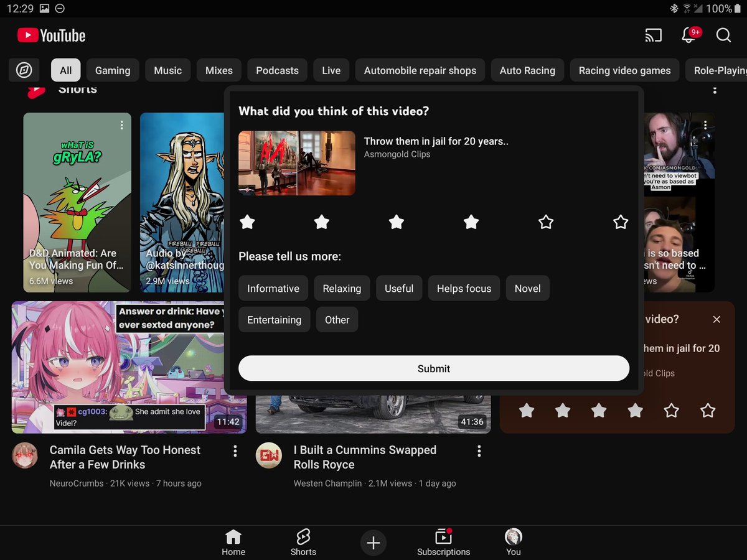Viewport: 747px width, 560px height.
Task: Open the You profile tab
Action: point(514,543)
